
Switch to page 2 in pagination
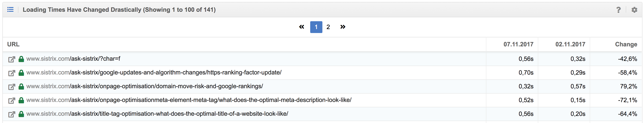pyautogui.click(x=328, y=27)
